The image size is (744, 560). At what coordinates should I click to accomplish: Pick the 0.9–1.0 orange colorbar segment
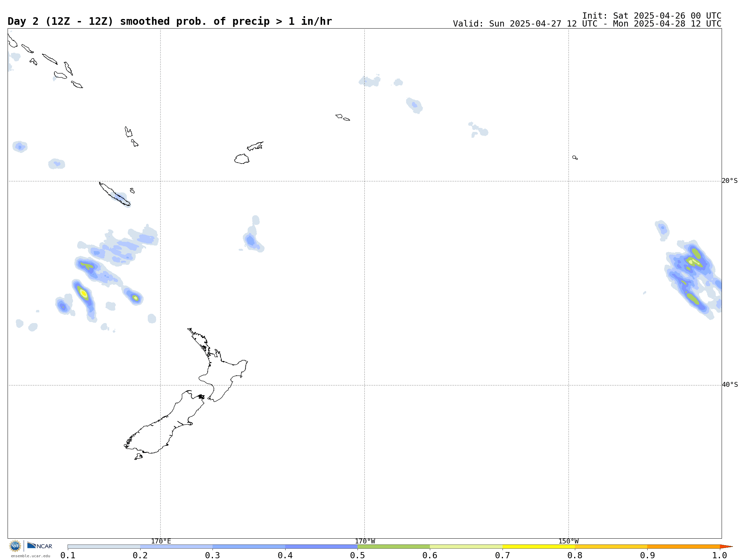[684, 547]
